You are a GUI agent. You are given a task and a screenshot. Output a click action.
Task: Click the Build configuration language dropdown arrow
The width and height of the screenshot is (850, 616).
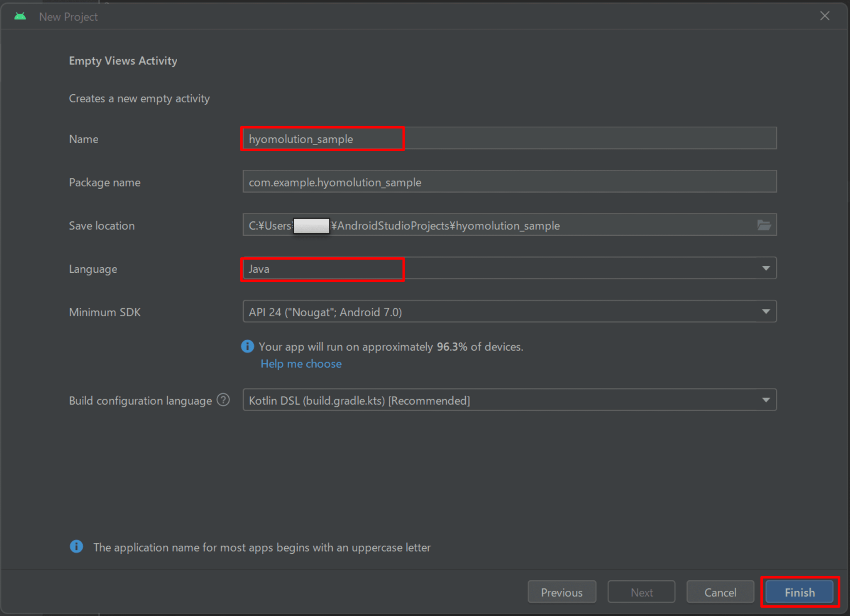tap(766, 400)
